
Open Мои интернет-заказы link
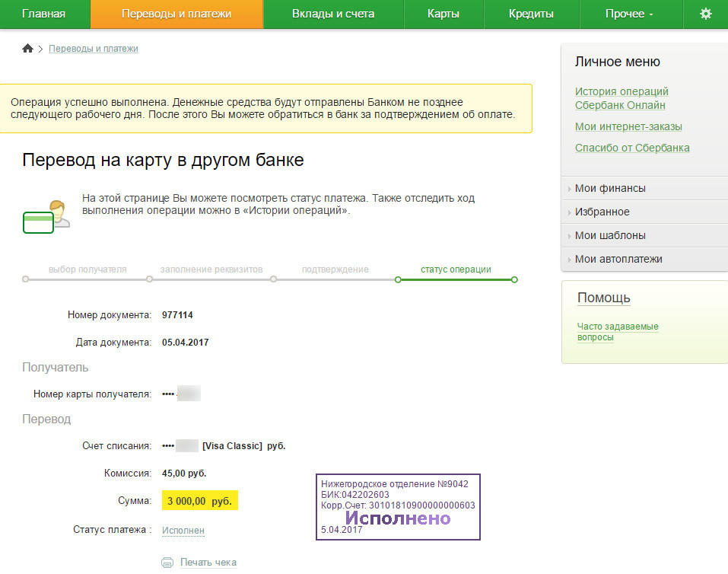point(628,126)
